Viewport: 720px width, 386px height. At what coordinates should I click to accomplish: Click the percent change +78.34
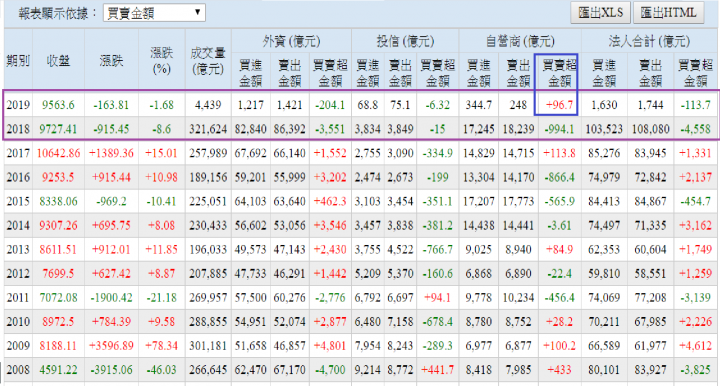(161, 346)
